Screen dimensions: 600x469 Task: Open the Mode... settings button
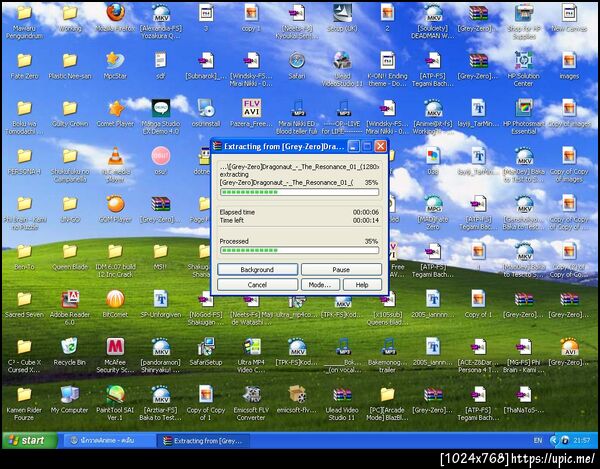tap(320, 285)
